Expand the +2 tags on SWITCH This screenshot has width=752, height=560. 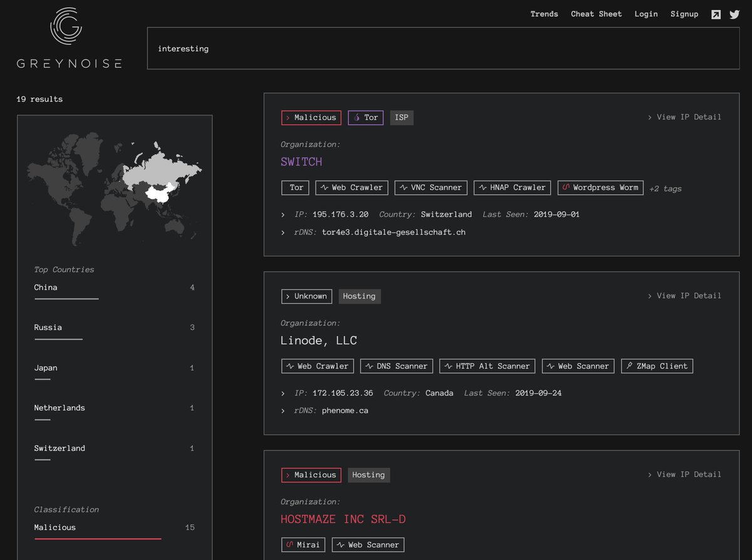tap(666, 189)
